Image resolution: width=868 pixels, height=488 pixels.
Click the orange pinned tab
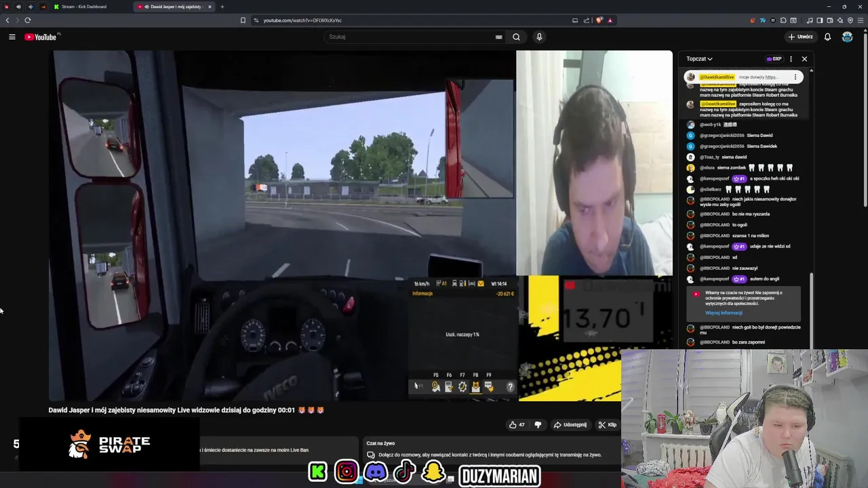(43, 7)
